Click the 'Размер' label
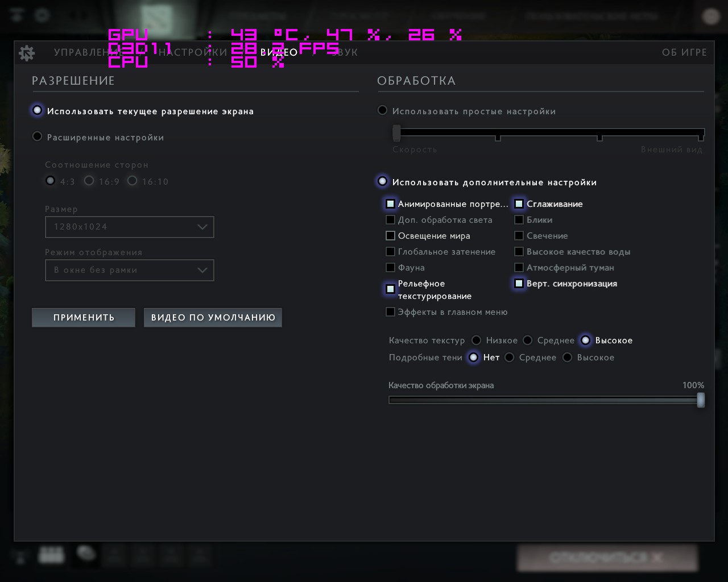Viewport: 728px width, 582px height. 61,209
